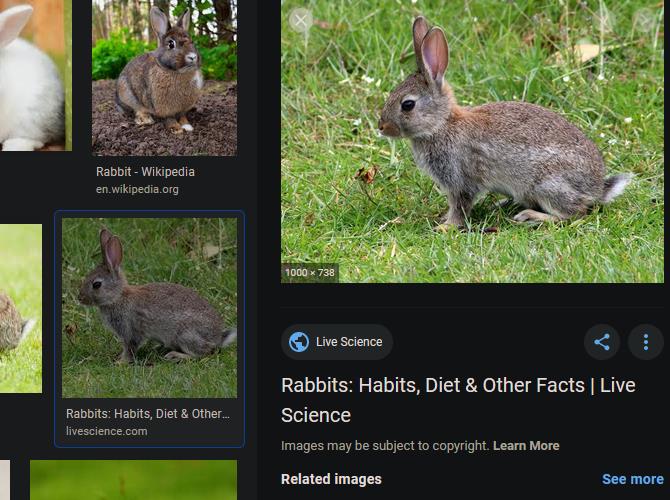The height and width of the screenshot is (500, 670).
Task: Click the Learn More copyright link
Action: coord(526,446)
